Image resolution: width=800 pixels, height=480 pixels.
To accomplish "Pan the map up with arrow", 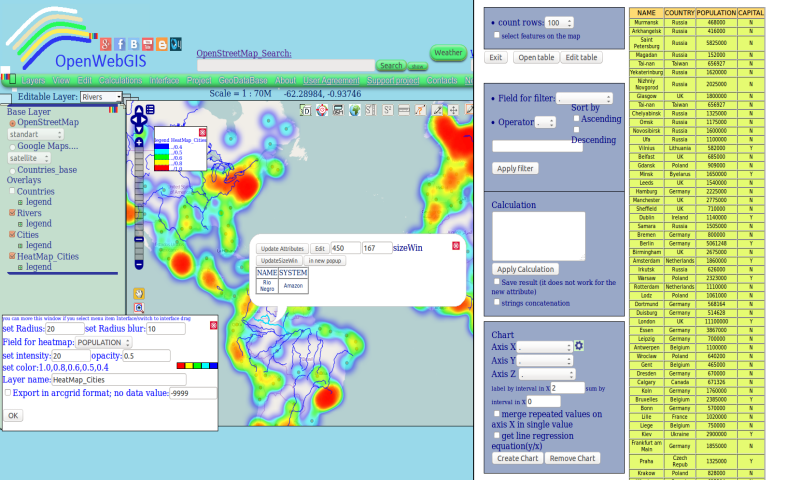I will click(139, 111).
